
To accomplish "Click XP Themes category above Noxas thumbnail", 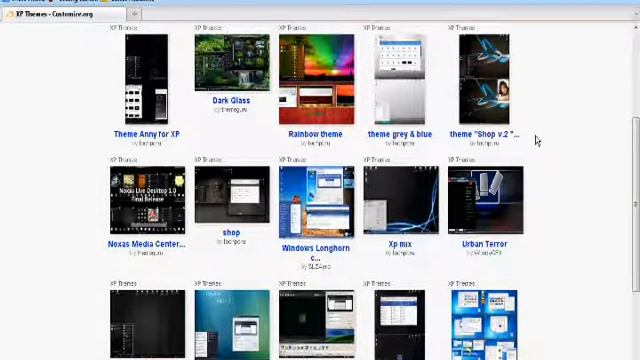I will pyautogui.click(x=124, y=160).
